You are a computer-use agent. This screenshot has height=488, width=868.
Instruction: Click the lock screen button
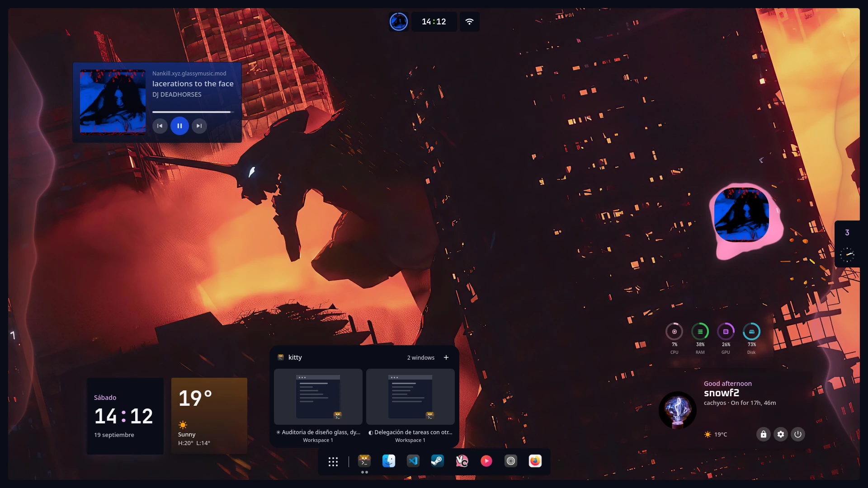click(764, 434)
